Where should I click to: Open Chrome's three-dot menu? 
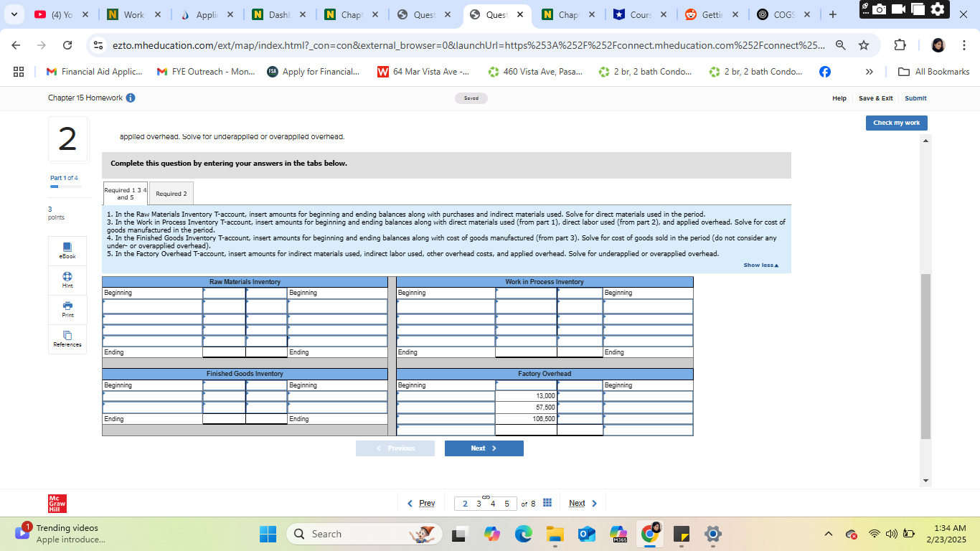[963, 45]
